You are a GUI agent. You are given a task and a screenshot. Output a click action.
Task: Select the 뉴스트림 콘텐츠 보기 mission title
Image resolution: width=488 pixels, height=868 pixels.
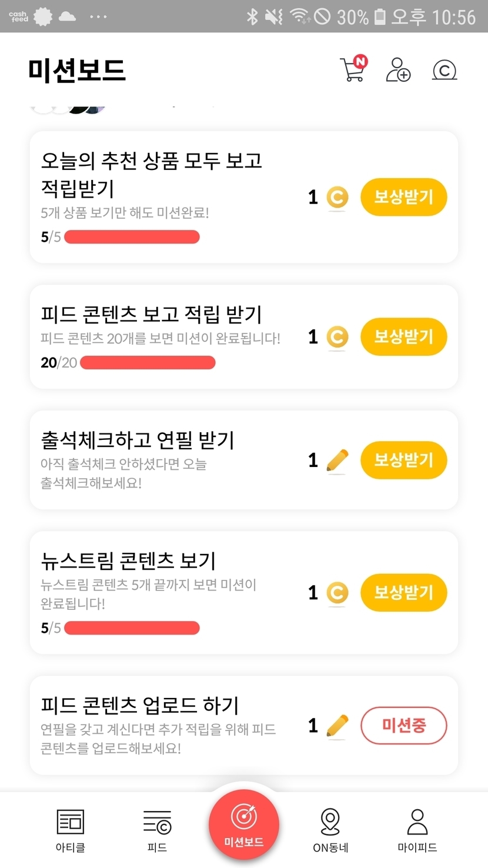tap(128, 560)
